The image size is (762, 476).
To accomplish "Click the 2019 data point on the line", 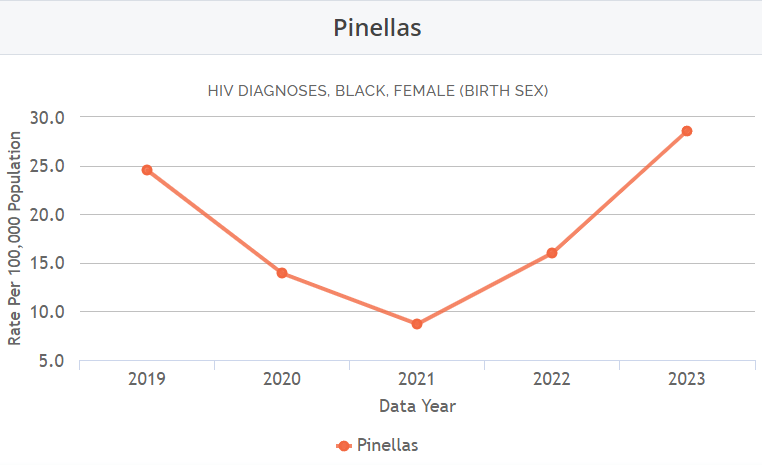I will coord(147,170).
